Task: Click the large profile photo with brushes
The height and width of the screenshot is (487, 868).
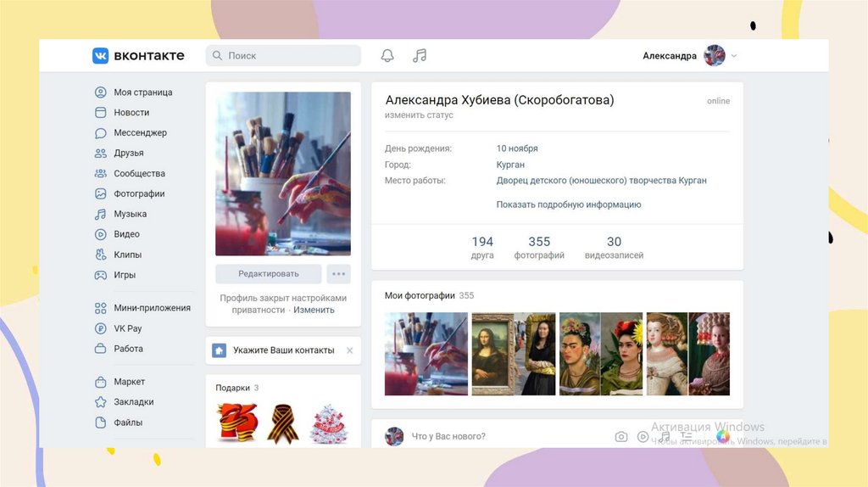Action: click(x=283, y=173)
